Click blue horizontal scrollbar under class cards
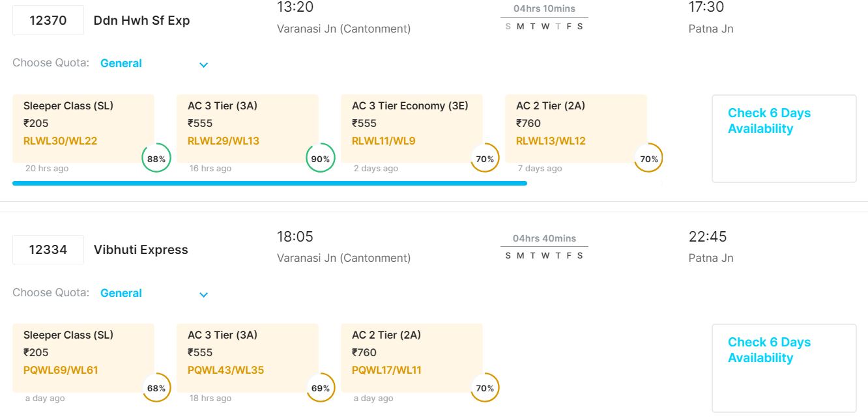 click(x=269, y=184)
